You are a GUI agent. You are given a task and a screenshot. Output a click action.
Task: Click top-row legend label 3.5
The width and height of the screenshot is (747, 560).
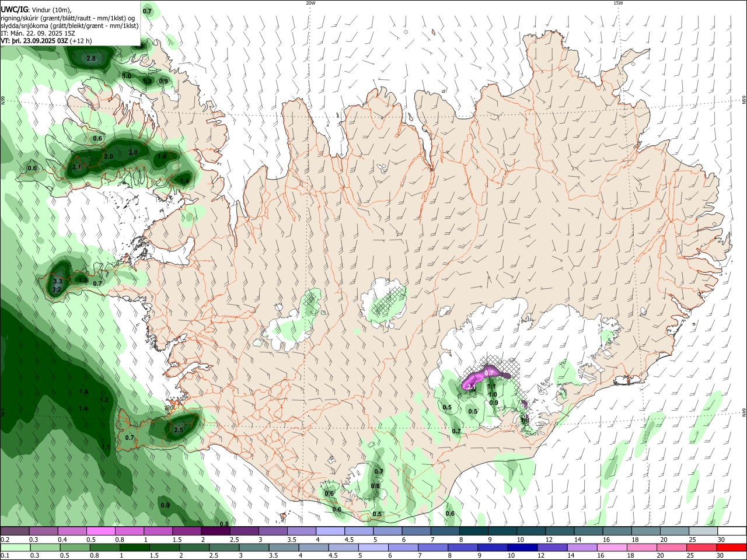pyautogui.click(x=292, y=540)
